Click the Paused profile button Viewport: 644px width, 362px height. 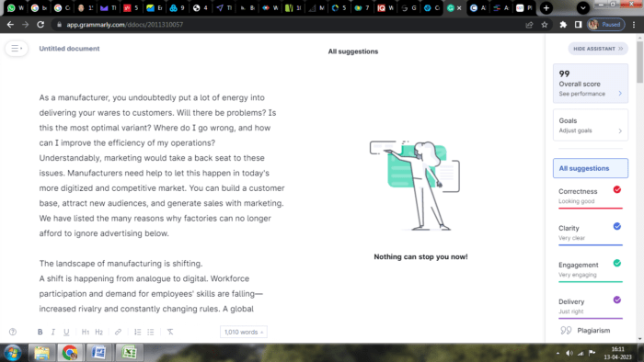click(x=605, y=25)
